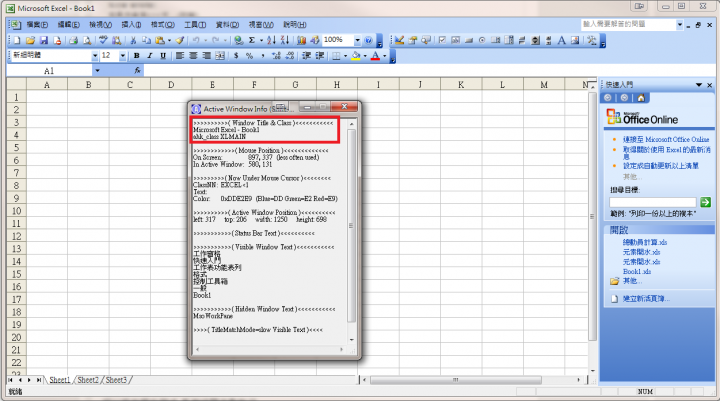This screenshot has width=720, height=401.
Task: Go to task pane Home icon
Action: (x=641, y=98)
